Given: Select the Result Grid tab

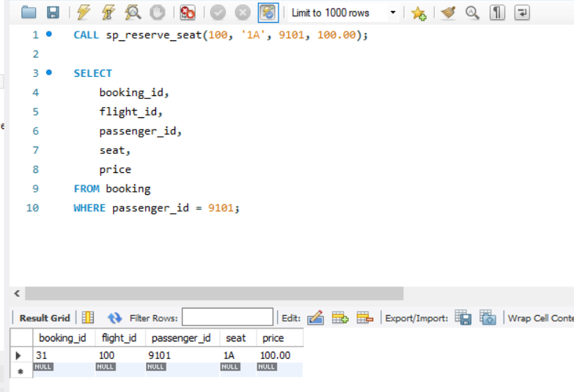Looking at the screenshot, I should (x=45, y=318).
